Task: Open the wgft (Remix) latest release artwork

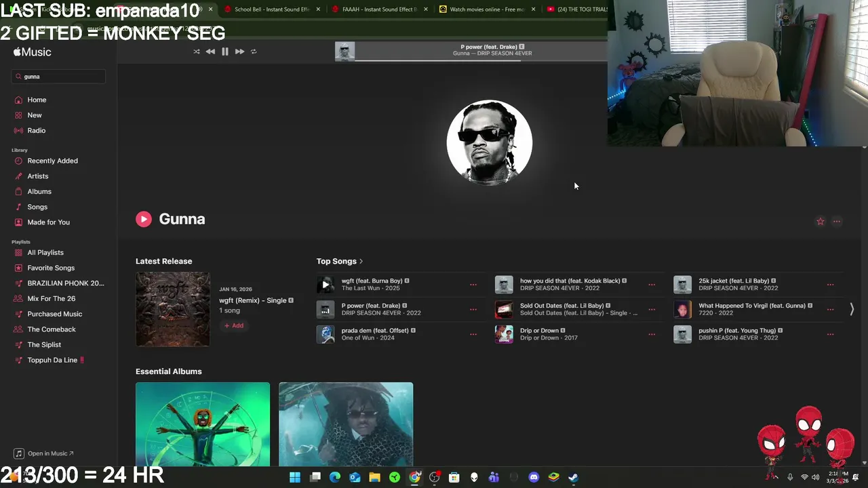Action: 173,309
